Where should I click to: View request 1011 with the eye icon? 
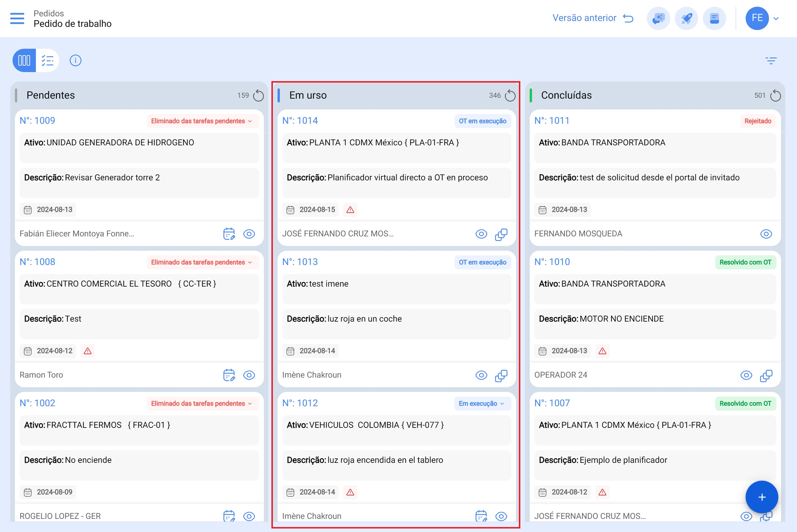pyautogui.click(x=766, y=234)
